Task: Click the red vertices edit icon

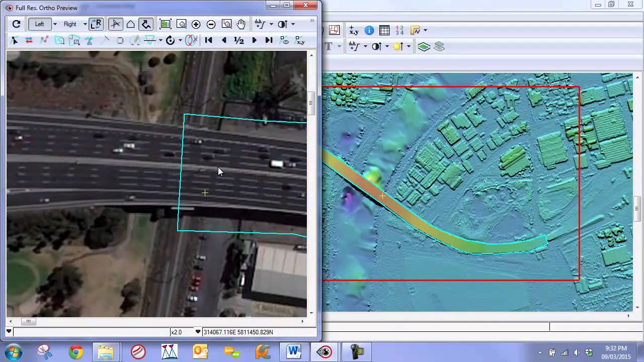Action: pyautogui.click(x=44, y=40)
